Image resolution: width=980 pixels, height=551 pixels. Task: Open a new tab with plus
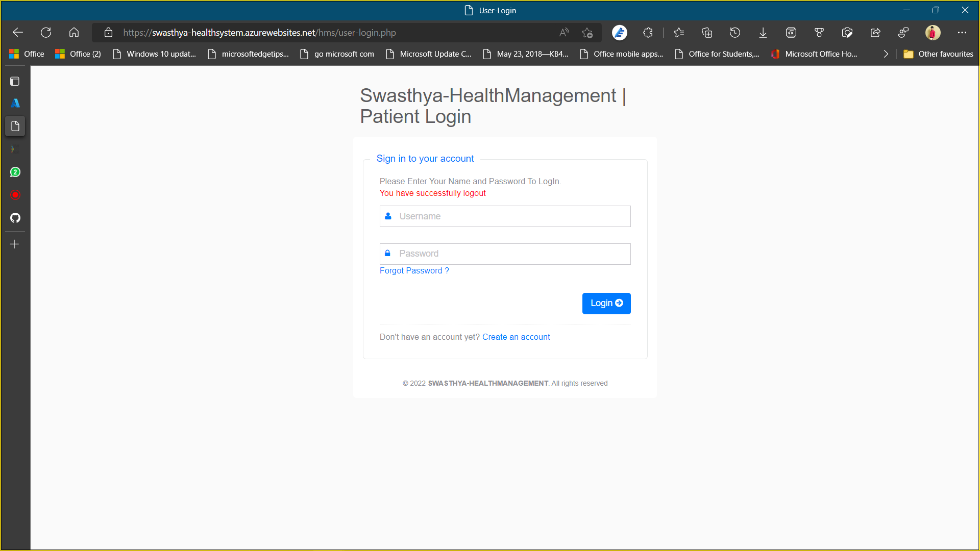click(x=15, y=244)
